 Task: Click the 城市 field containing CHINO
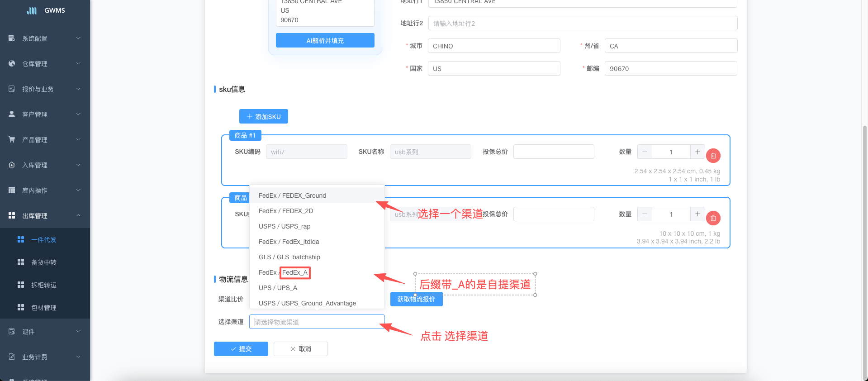pos(494,46)
